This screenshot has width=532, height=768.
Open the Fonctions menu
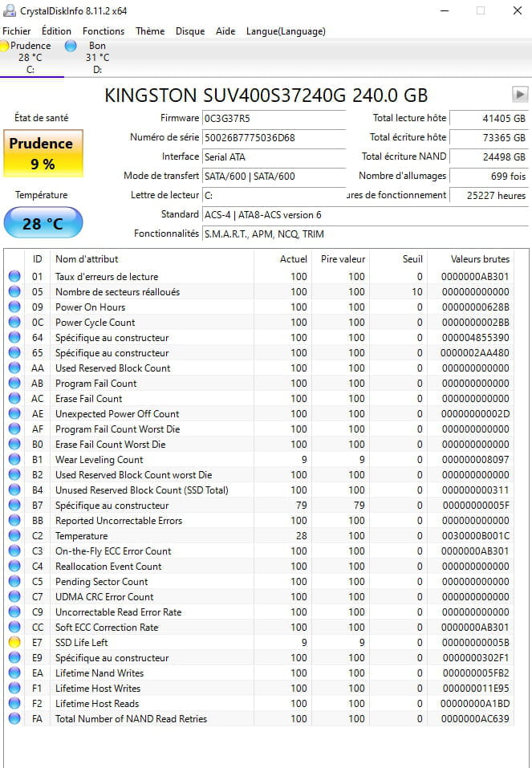click(104, 30)
